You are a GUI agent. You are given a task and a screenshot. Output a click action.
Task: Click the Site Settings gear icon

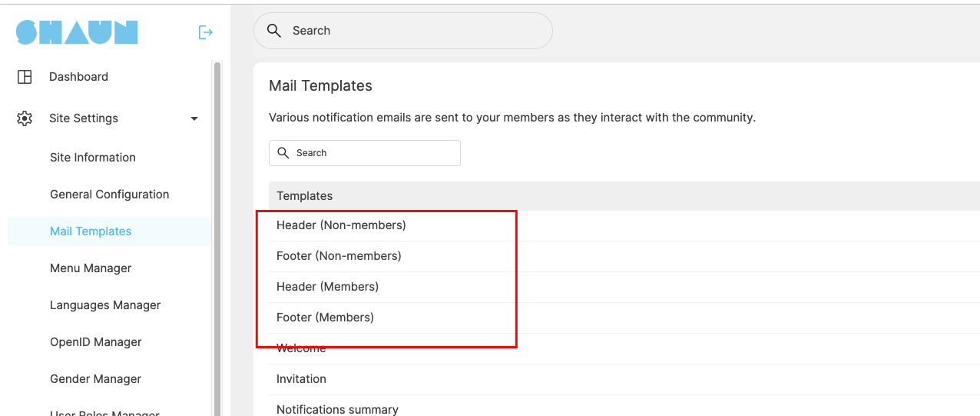click(x=25, y=118)
